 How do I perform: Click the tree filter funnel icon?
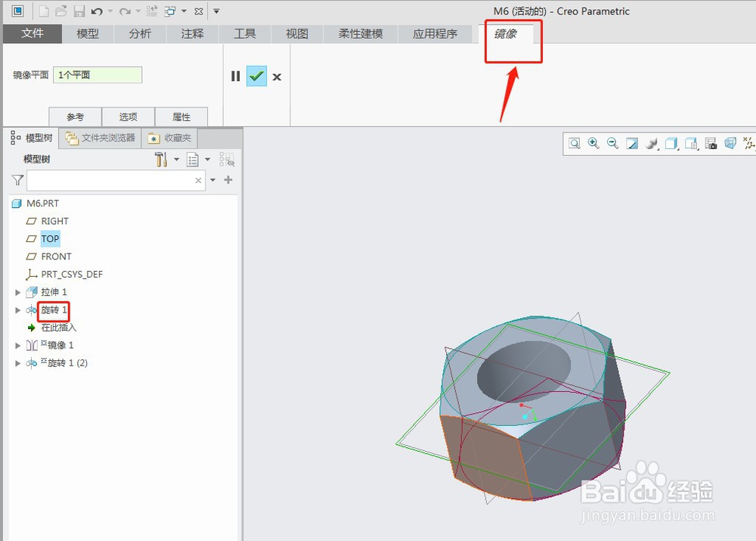(17, 181)
